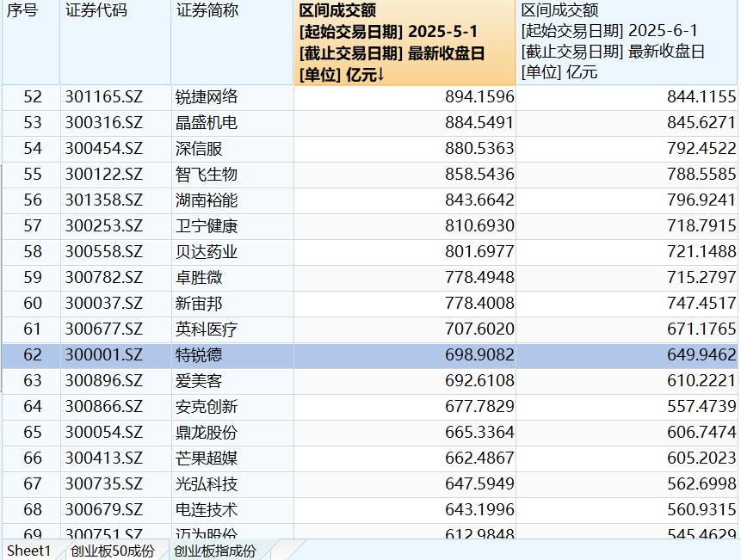
Task: Select the cell 晶盛机电
Action: tap(232, 123)
